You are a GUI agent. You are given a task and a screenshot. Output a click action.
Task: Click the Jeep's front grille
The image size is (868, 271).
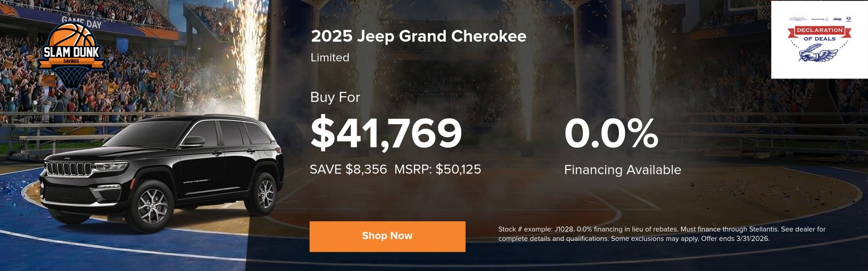click(x=69, y=169)
